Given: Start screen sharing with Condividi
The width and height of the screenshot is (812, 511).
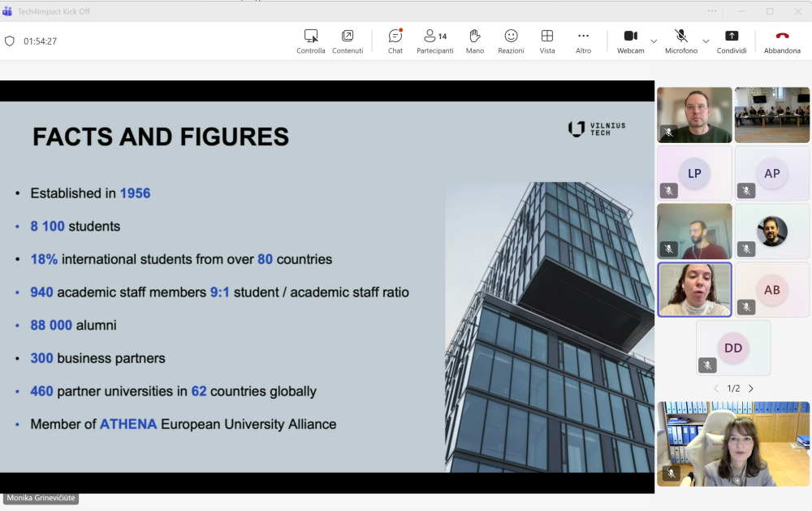Looking at the screenshot, I should click(732, 41).
